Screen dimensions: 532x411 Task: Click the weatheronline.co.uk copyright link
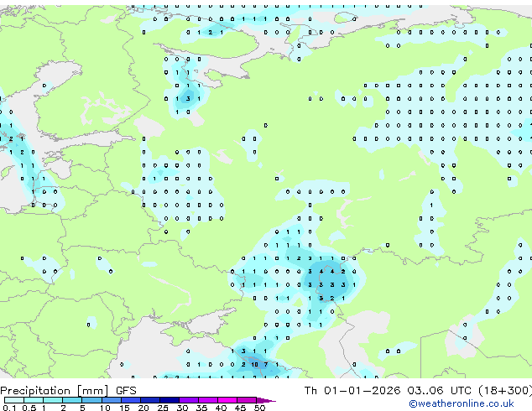[x=462, y=403]
